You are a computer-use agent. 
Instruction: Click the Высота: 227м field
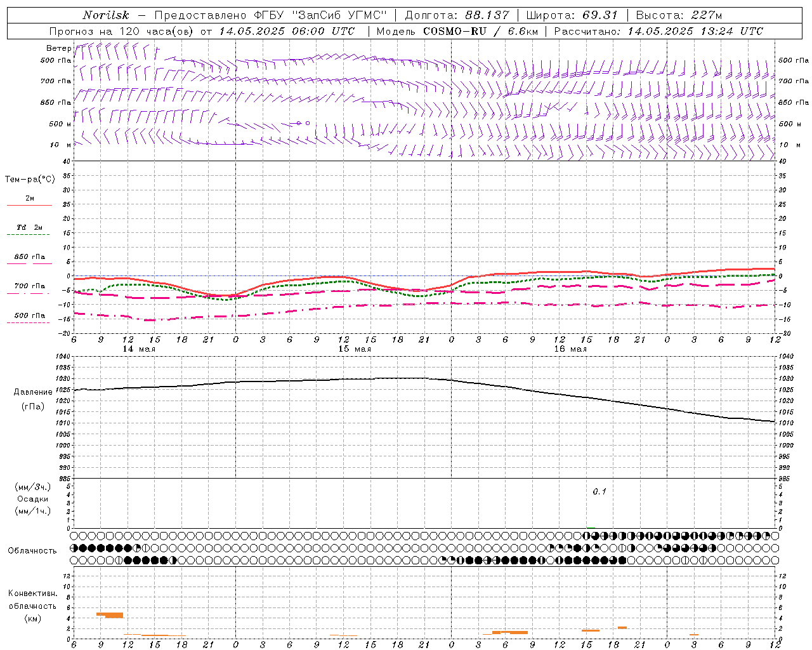click(679, 15)
